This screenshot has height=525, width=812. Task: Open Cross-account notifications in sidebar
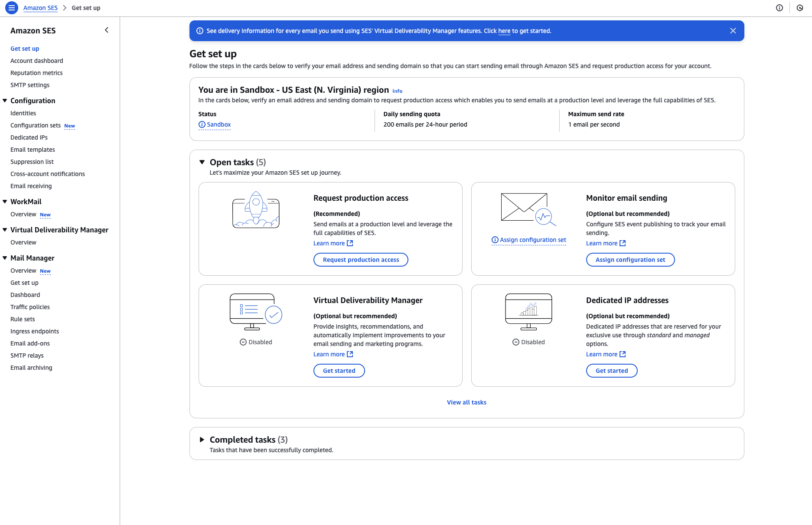tap(48, 174)
